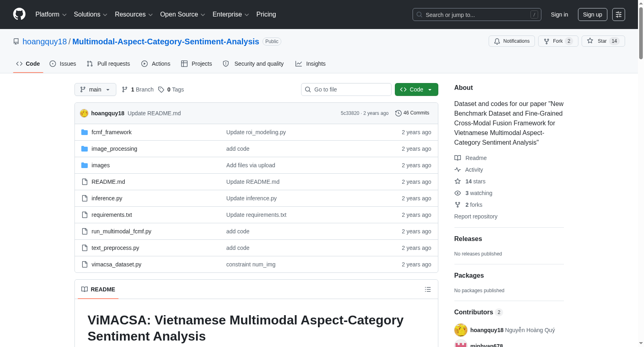
Task: Open the vimacsa_dataset.py file
Action: click(116, 264)
